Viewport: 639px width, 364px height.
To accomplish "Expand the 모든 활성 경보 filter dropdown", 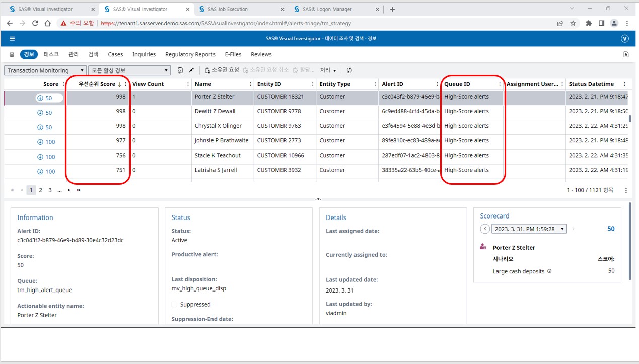I will (x=129, y=70).
